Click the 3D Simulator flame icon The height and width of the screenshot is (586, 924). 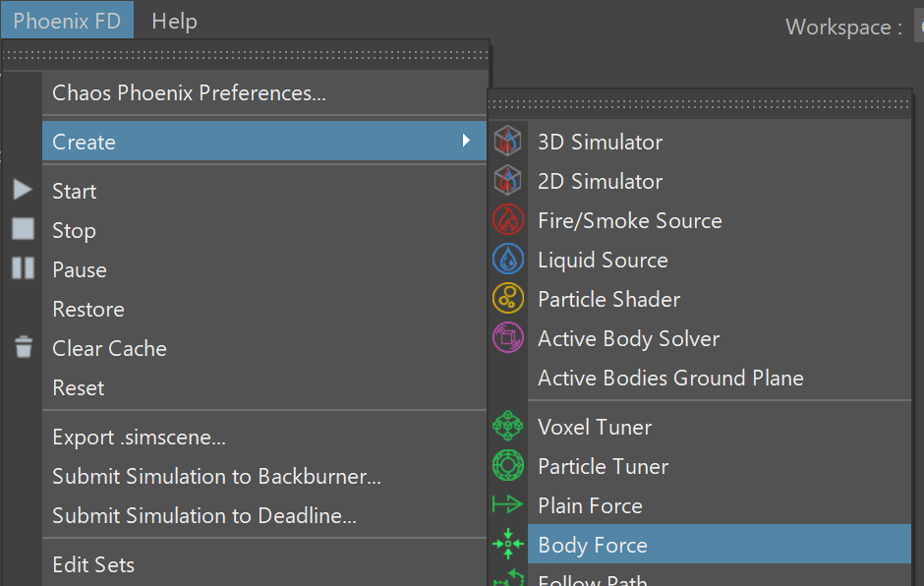[x=507, y=141]
